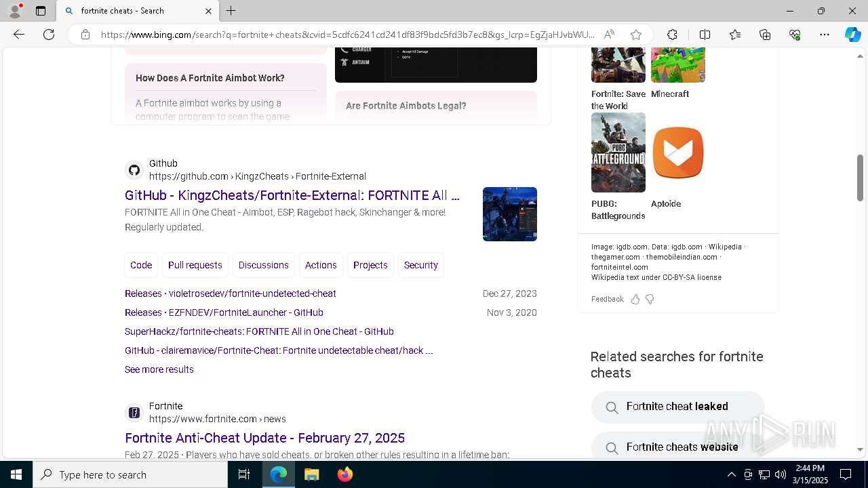
Task: Click the address bar URL
Action: coord(348,35)
